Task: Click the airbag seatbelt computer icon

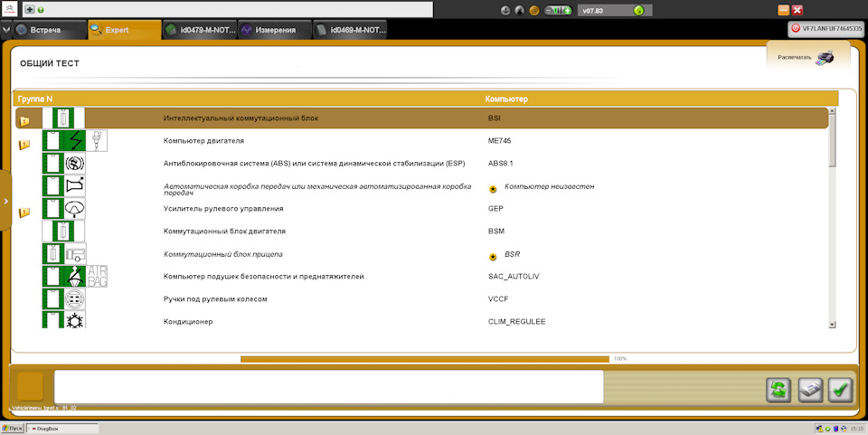Action: coord(75,276)
